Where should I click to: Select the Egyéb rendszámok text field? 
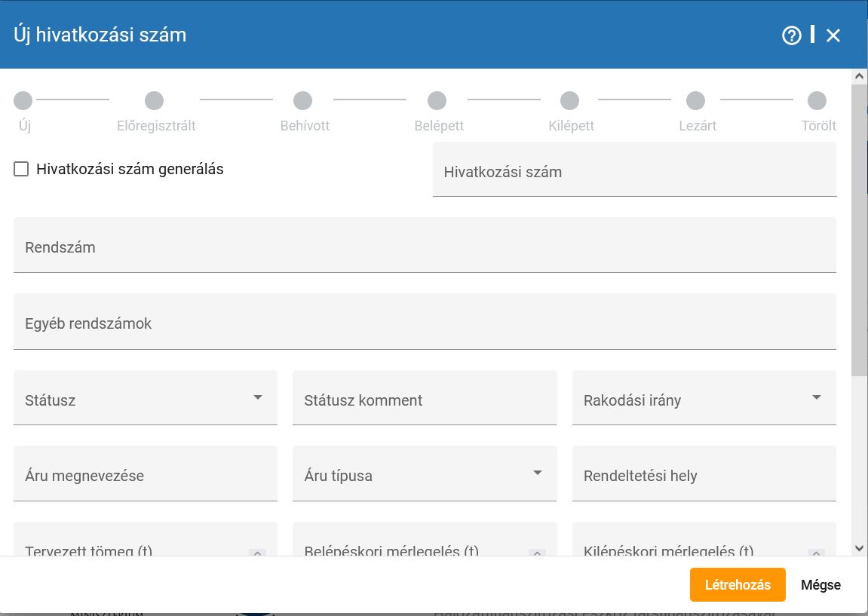[425, 322]
